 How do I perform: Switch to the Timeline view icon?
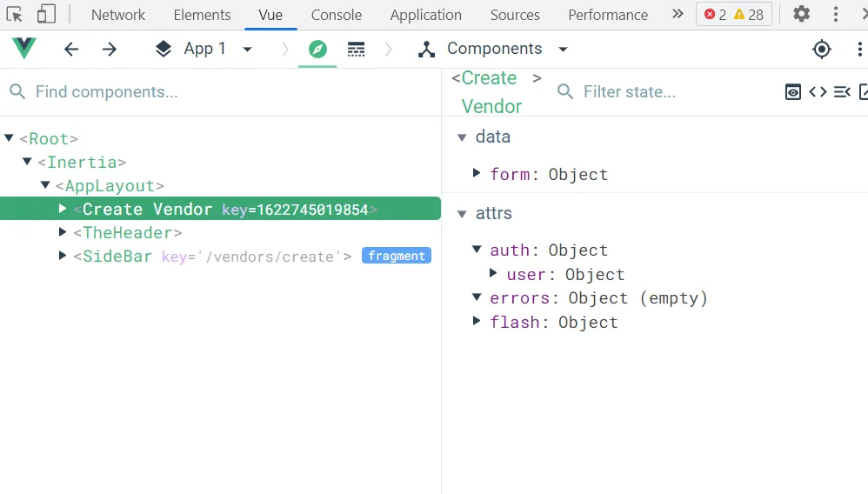coord(356,50)
